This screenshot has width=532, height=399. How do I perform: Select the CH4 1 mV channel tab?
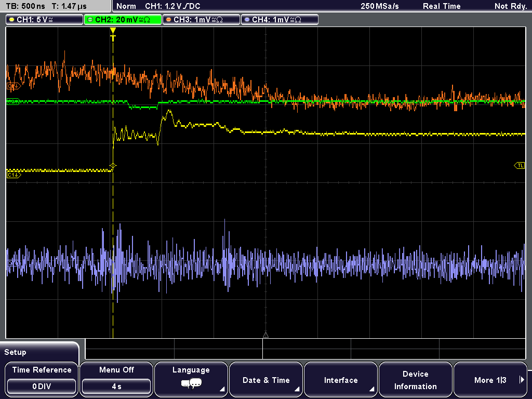coord(280,20)
